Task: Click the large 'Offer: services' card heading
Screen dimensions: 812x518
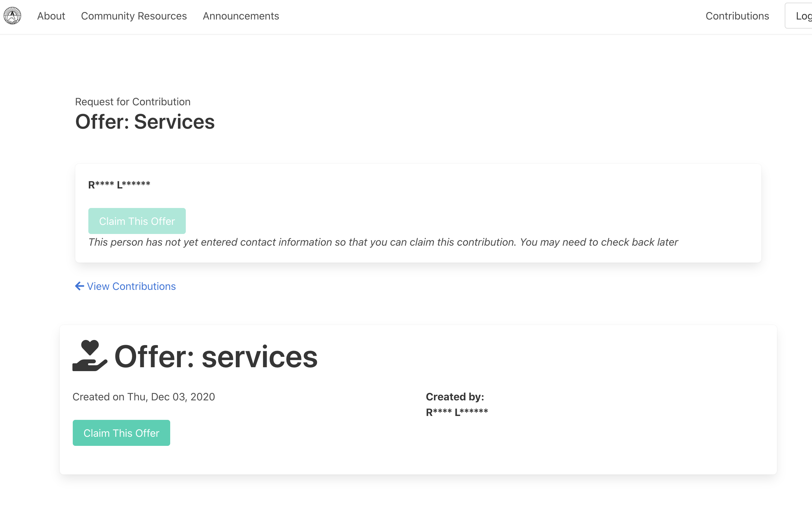Action: pos(216,357)
